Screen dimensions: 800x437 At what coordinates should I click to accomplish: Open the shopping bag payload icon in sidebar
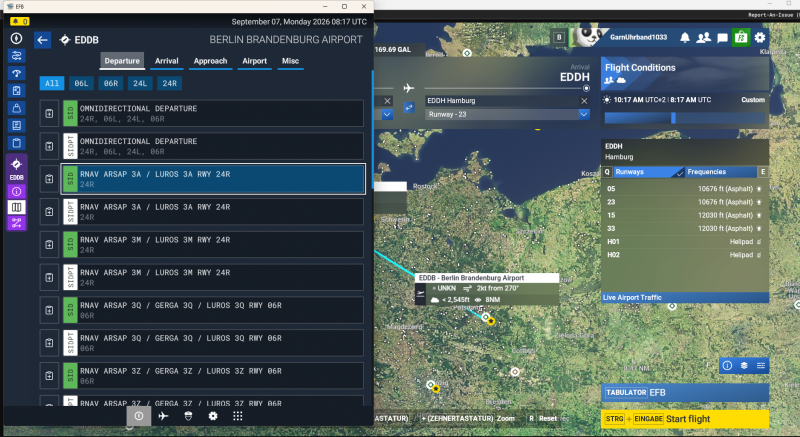(16, 108)
